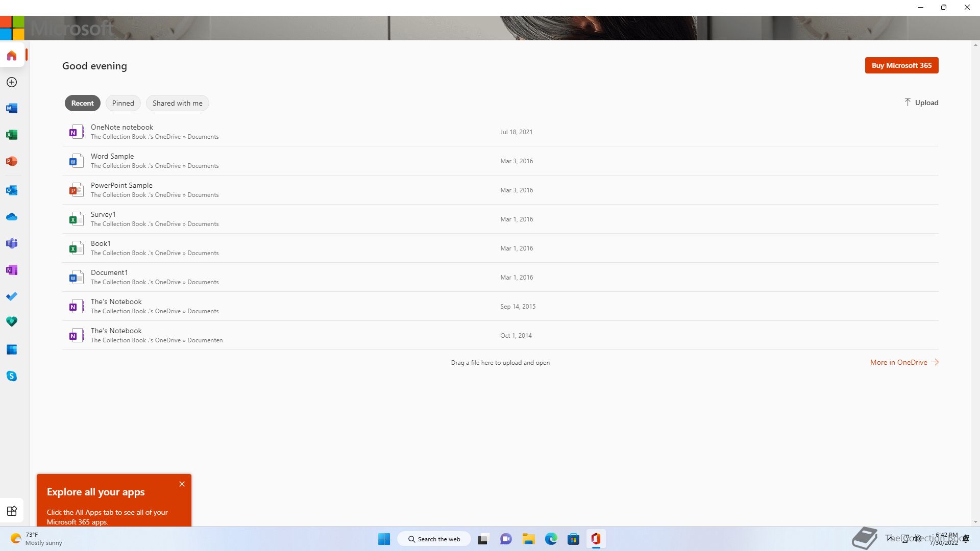Follow More in OneDrive link
The image size is (980, 551).
pyautogui.click(x=904, y=362)
